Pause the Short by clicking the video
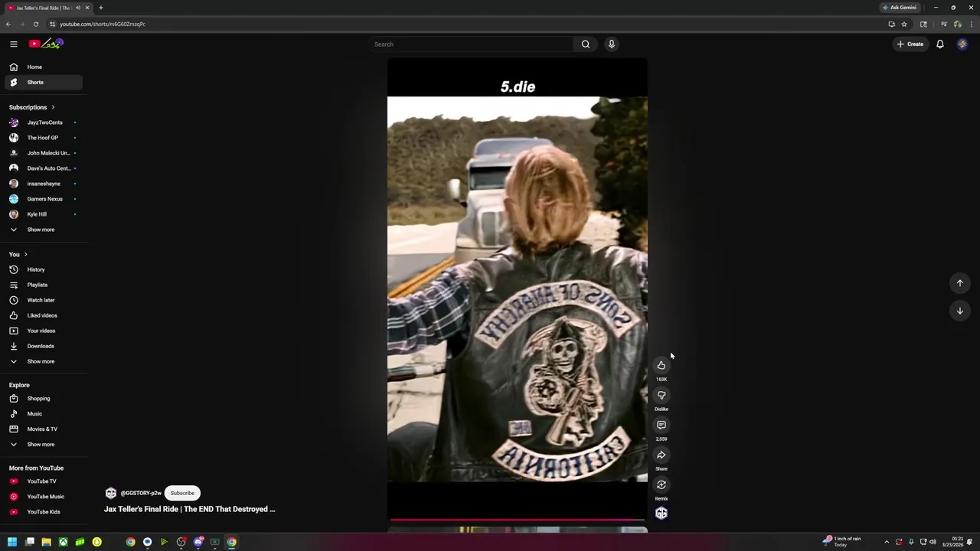 point(518,289)
